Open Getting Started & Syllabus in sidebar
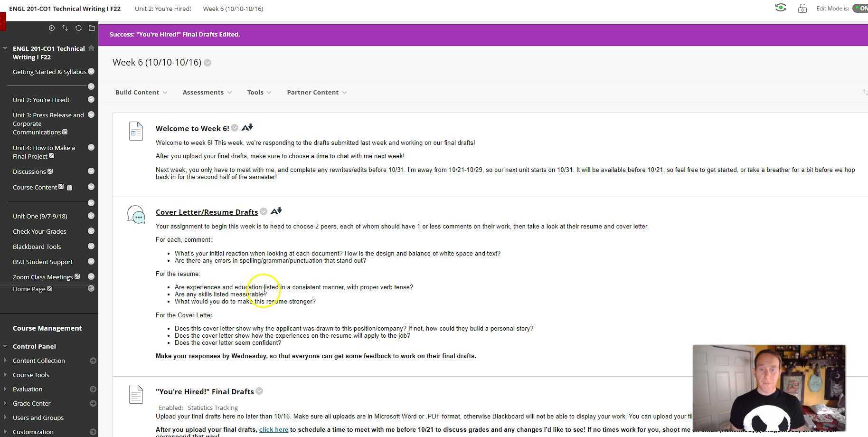The height and width of the screenshot is (437, 868). (x=49, y=72)
